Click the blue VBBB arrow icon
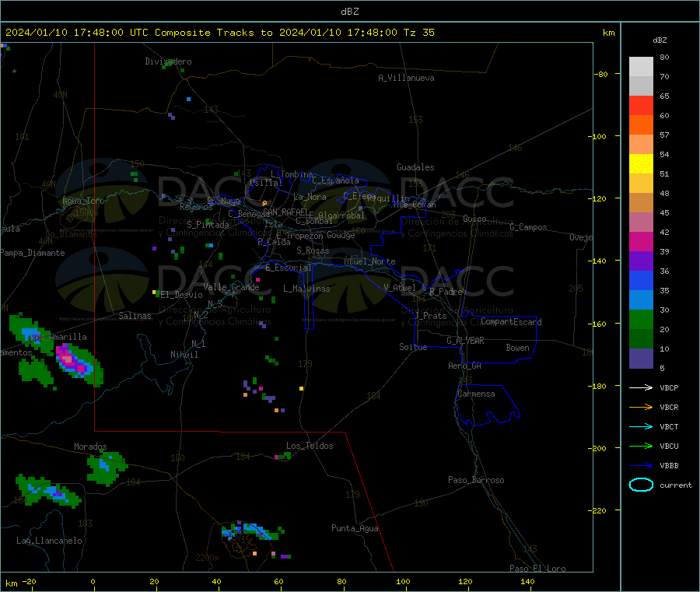Screen dimensions: 700x592 click(x=641, y=466)
